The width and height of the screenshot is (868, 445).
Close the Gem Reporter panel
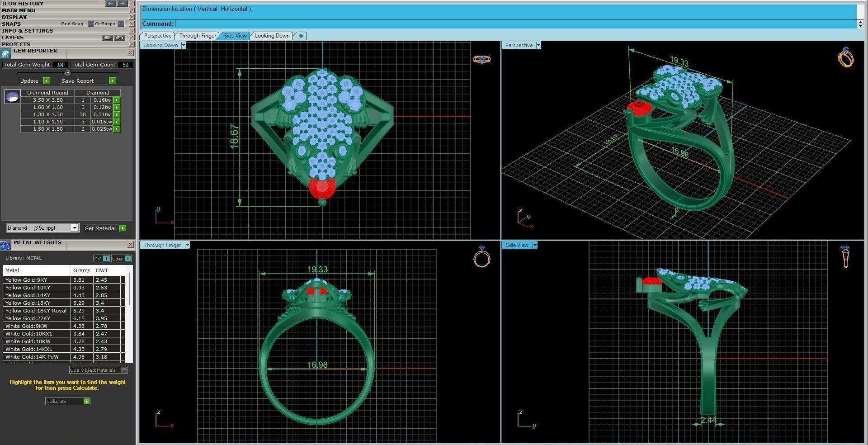pos(130,53)
